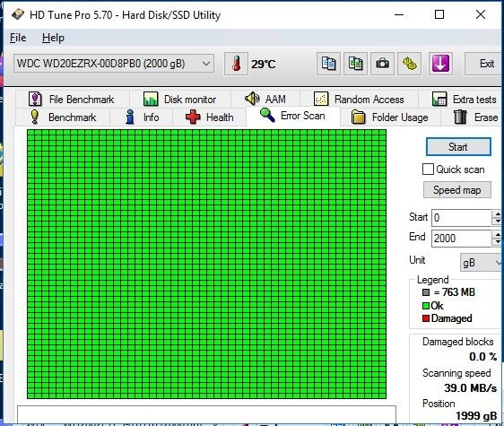Open the Speed map button
Screen dimensions: 504x426
(457, 190)
